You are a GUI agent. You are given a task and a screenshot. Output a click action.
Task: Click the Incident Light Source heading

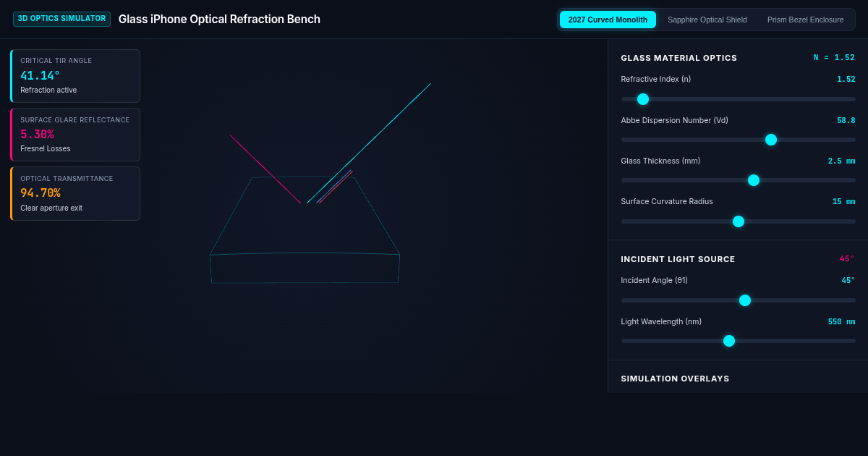coord(678,259)
